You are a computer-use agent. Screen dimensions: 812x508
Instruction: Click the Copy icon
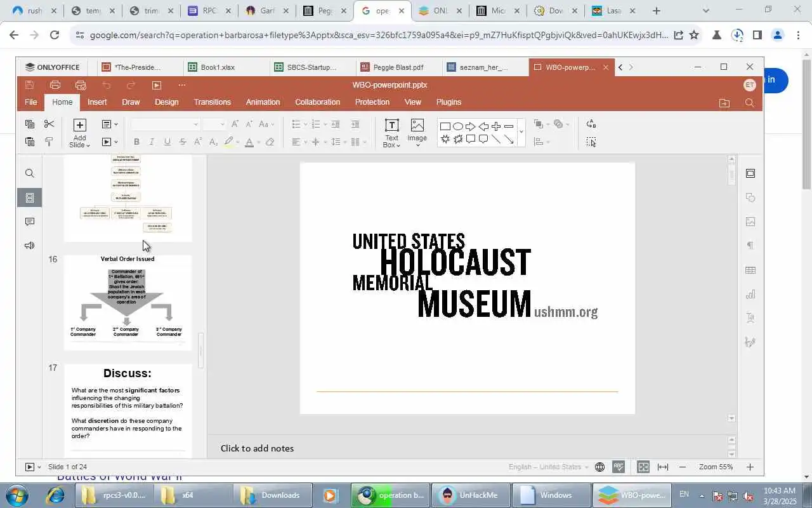pos(30,124)
